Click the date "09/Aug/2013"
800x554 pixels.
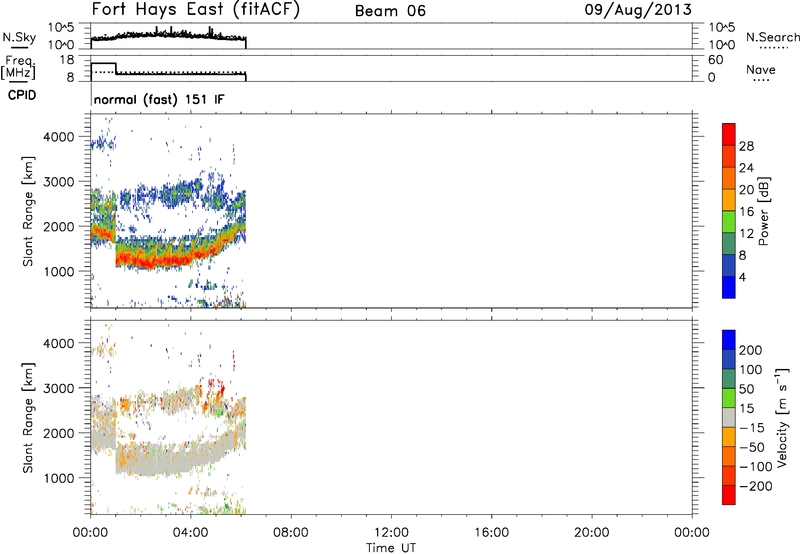click(x=638, y=10)
